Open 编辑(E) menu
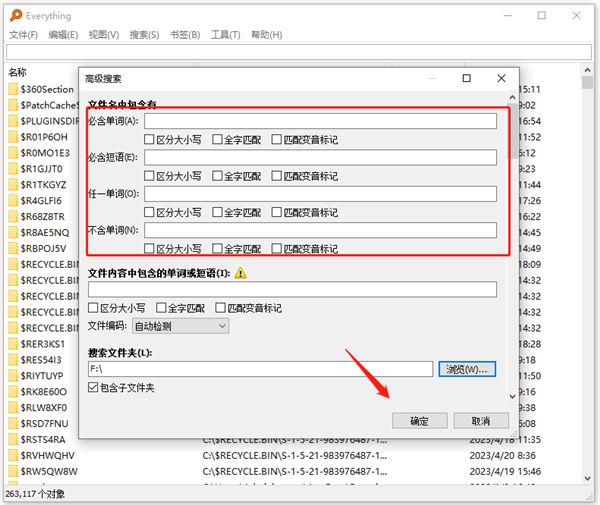This screenshot has height=505, width=600. click(x=63, y=35)
